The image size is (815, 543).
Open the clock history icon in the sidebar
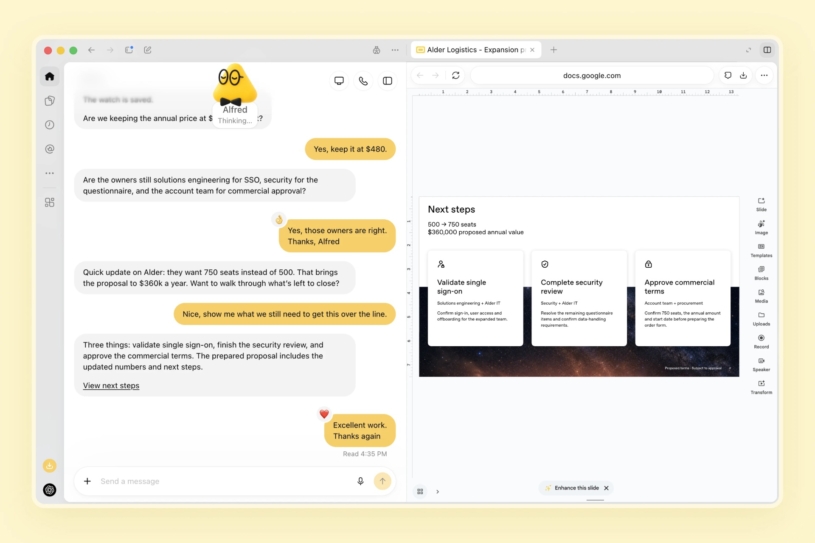point(49,125)
